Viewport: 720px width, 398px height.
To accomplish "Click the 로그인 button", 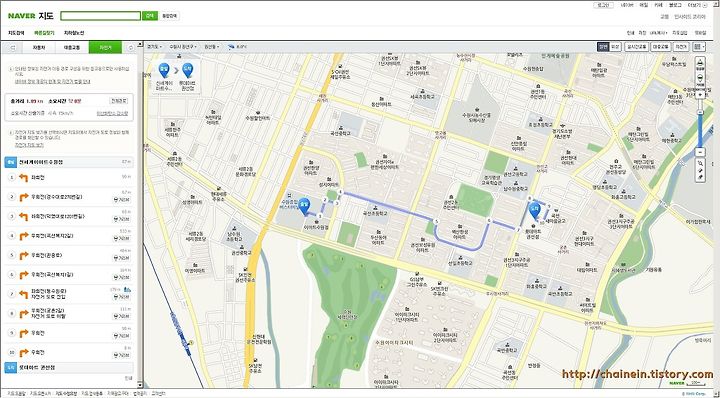I will pyautogui.click(x=603, y=5).
